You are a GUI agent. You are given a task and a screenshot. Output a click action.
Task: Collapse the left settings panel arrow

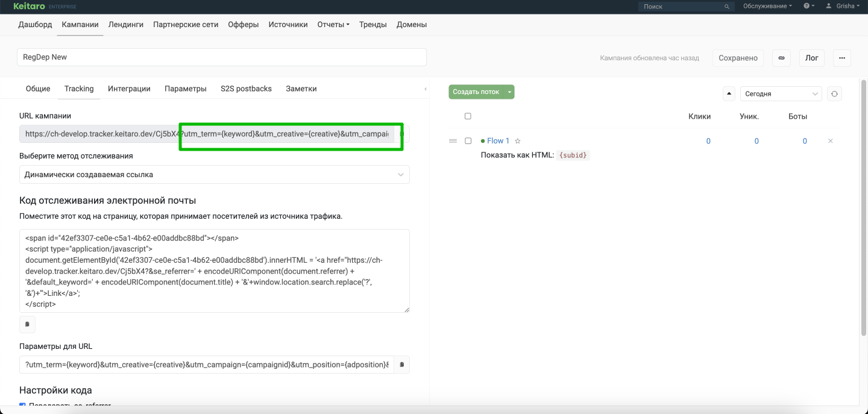tap(426, 89)
